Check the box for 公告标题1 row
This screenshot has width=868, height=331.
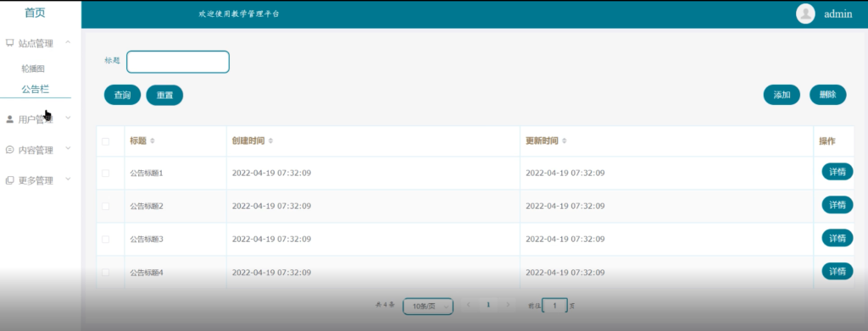105,173
